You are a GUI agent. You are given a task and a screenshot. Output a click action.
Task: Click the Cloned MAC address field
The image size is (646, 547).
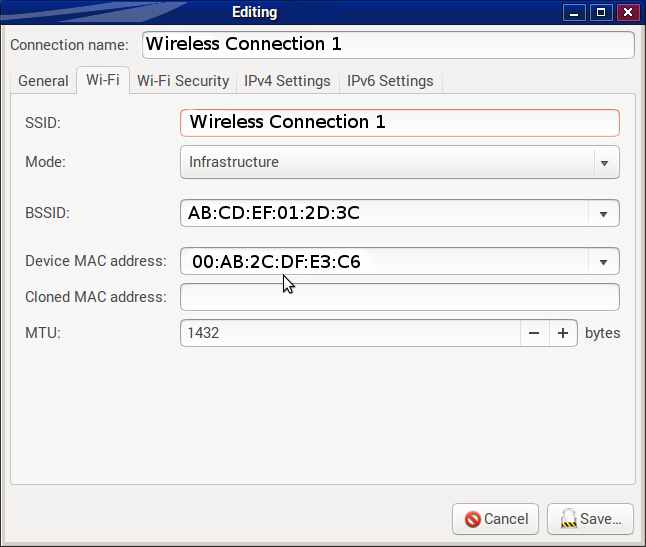pos(399,297)
